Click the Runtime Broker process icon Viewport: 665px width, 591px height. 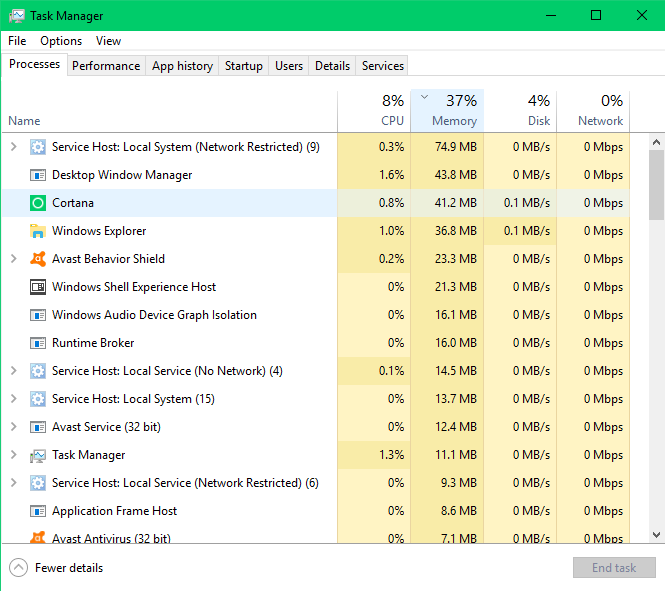click(38, 343)
